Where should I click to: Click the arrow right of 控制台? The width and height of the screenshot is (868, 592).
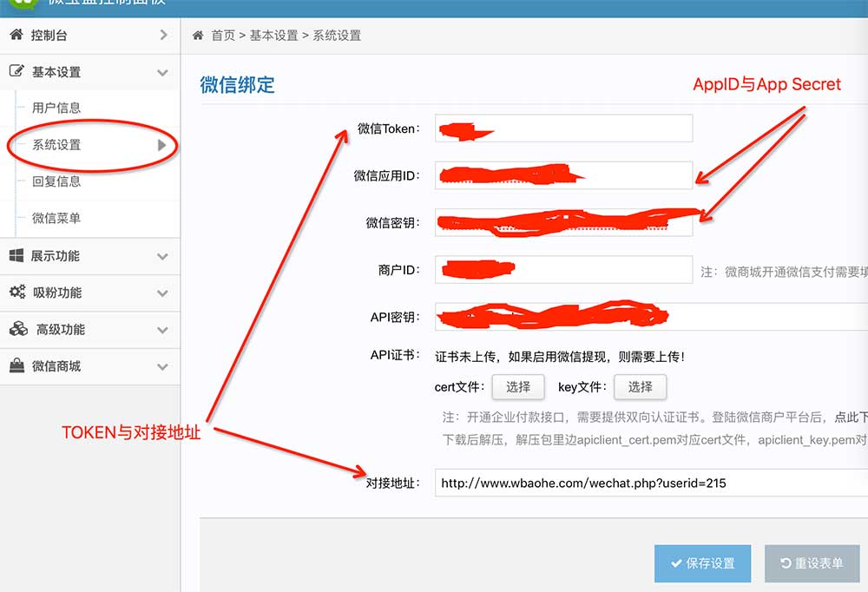pyautogui.click(x=163, y=35)
